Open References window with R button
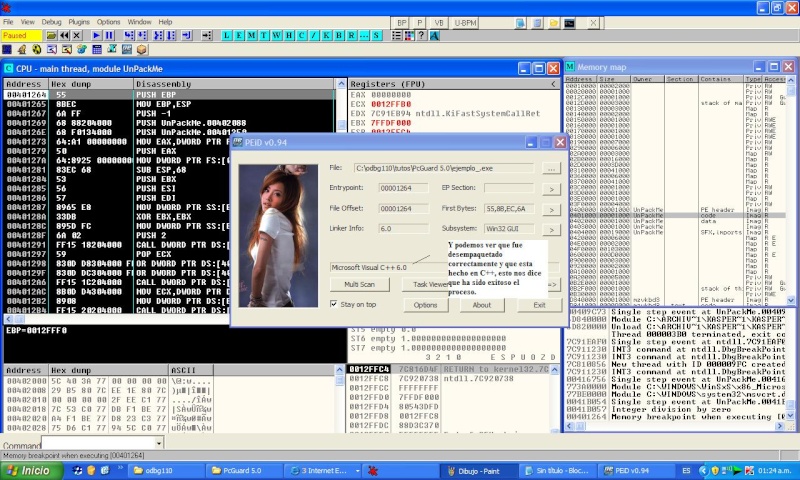 [x=352, y=35]
